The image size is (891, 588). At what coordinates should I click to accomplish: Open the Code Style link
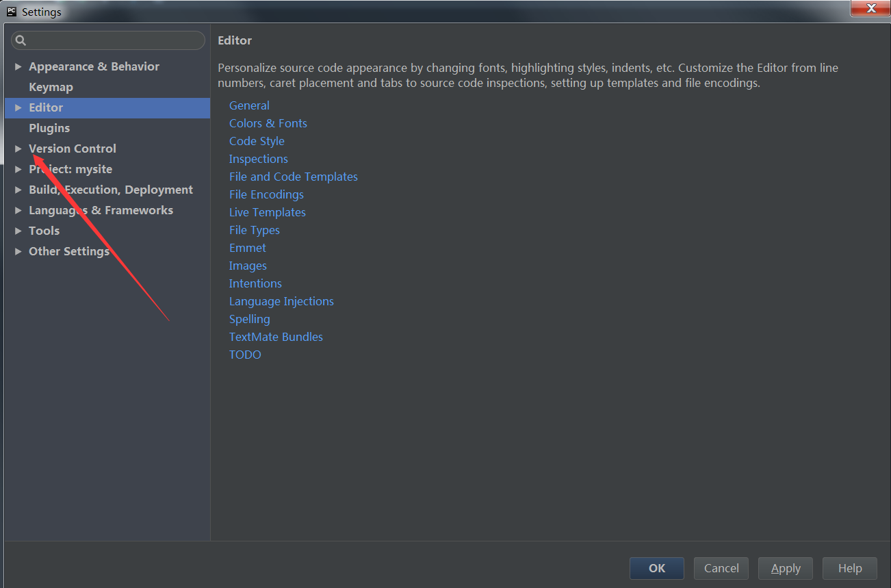(x=257, y=141)
